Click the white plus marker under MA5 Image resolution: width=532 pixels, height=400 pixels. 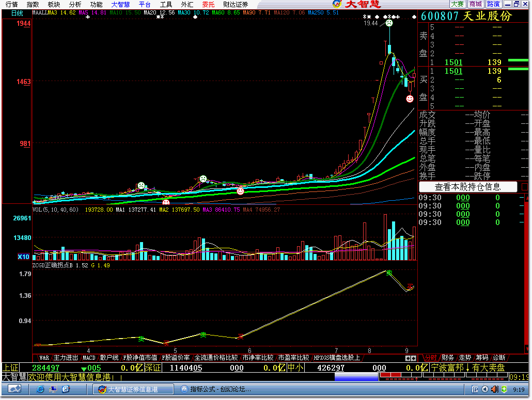pyautogui.click(x=88, y=17)
